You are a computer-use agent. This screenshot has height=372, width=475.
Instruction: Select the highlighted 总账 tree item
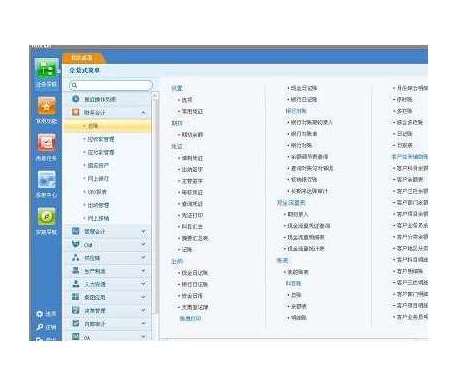tap(107, 126)
